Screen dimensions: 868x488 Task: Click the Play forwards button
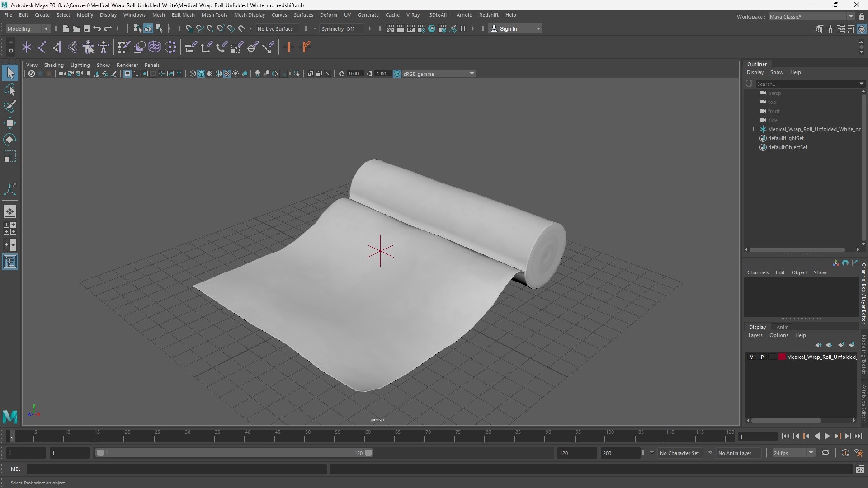tap(827, 436)
